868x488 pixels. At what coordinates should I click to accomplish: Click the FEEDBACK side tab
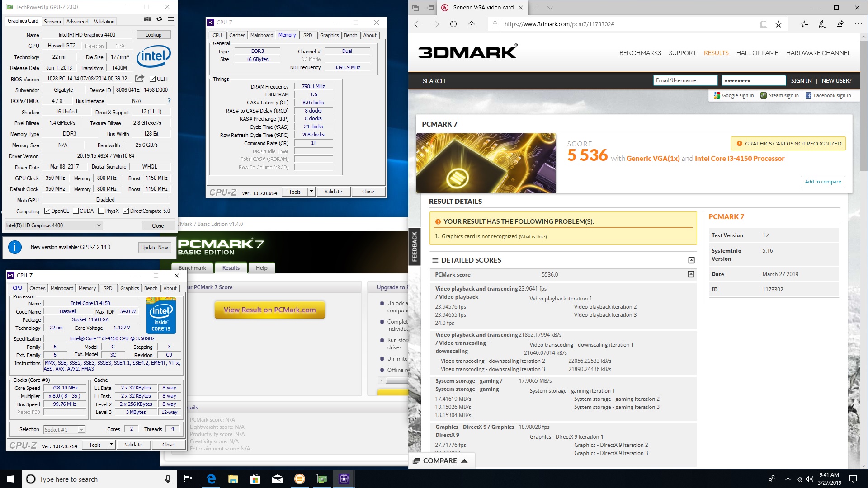(414, 247)
